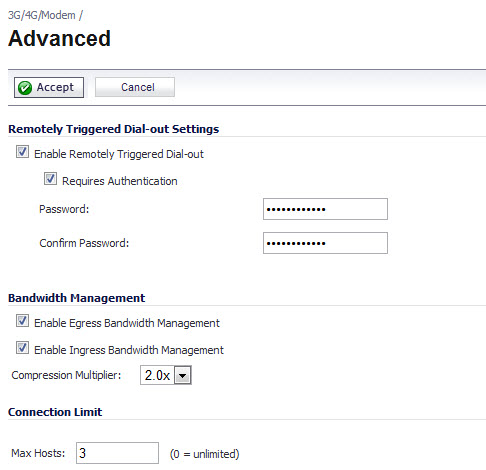The width and height of the screenshot is (486, 470).
Task: Uncheck the Requires Authentication checkbox
Action: (50, 179)
